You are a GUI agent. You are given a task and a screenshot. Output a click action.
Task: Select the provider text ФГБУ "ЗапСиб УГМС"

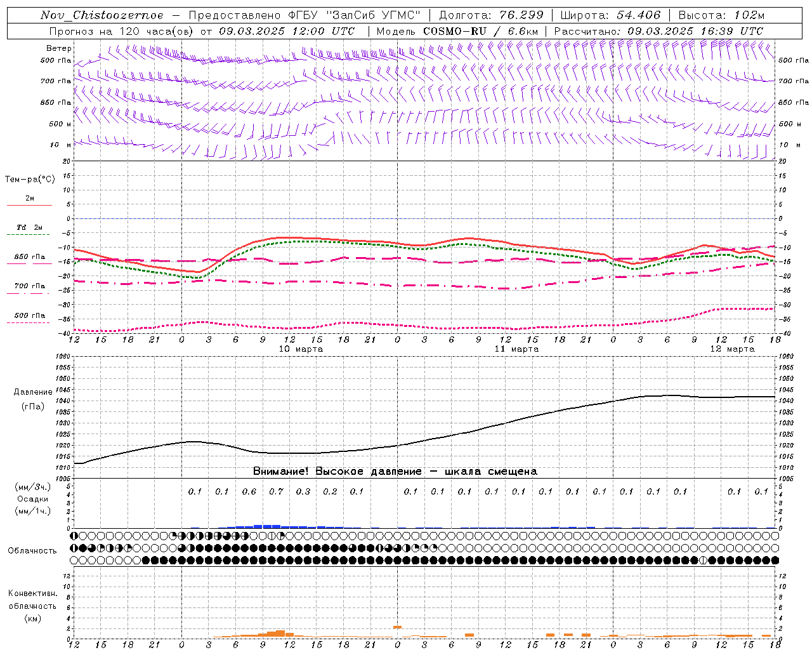pyautogui.click(x=355, y=15)
